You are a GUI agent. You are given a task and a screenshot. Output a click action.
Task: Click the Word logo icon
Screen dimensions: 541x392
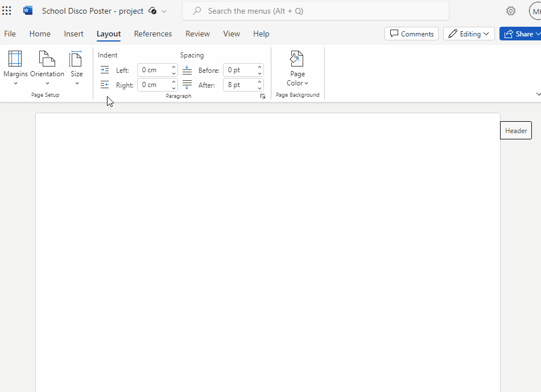(28, 11)
